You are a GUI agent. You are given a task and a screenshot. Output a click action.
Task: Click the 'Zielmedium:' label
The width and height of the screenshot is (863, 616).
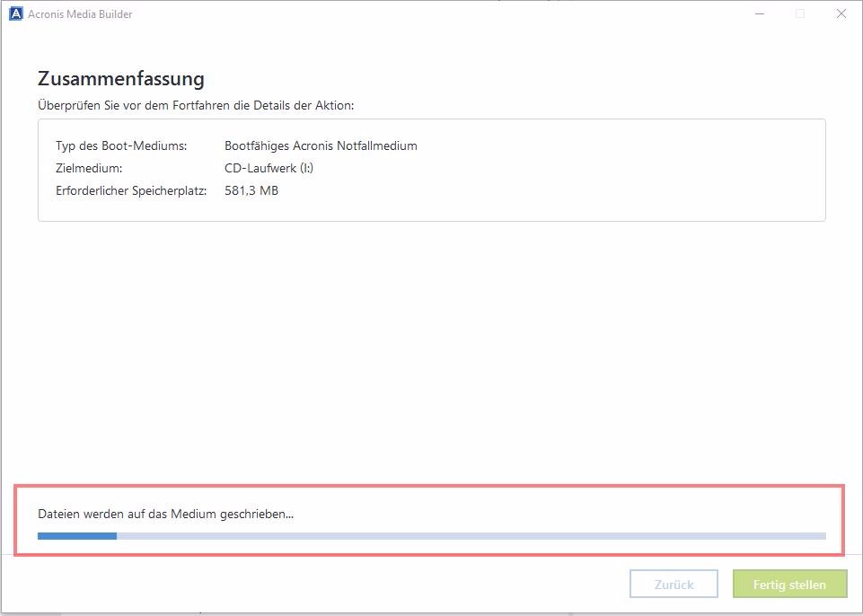tap(89, 168)
